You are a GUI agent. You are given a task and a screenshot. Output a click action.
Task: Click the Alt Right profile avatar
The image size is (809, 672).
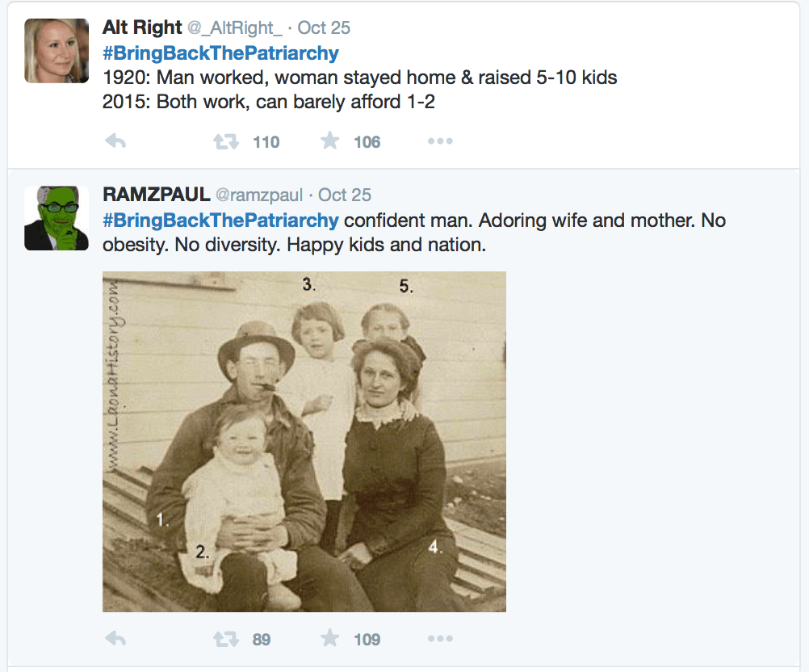point(57,51)
